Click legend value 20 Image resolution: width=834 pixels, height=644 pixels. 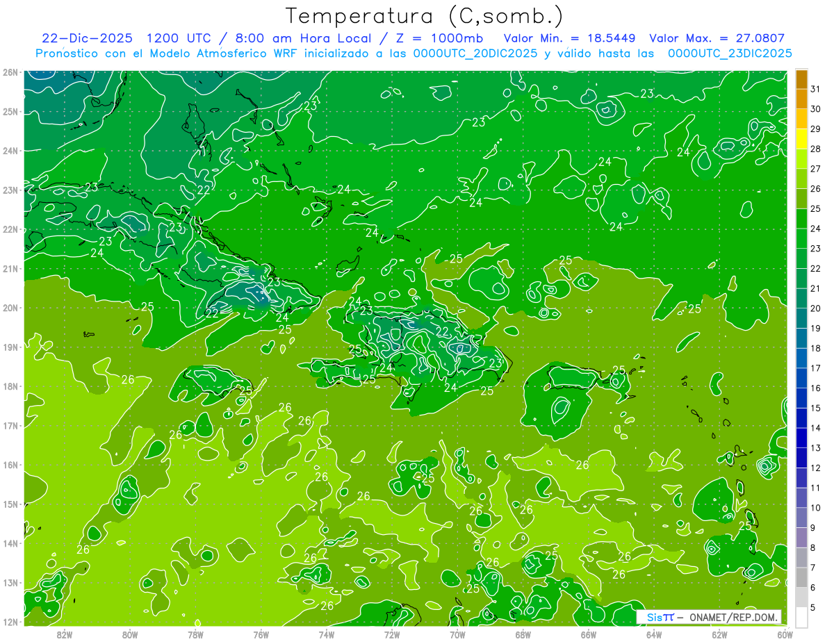point(816,308)
